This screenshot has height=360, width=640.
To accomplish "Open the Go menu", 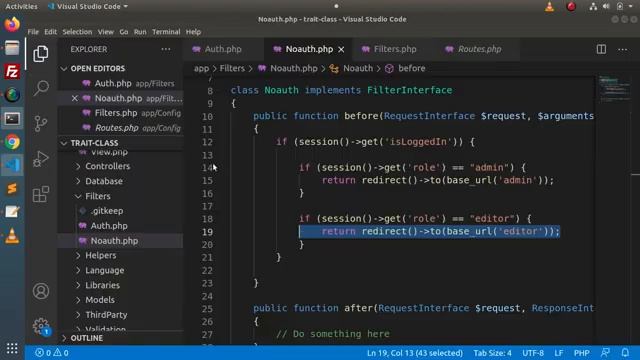I will (124, 32).
